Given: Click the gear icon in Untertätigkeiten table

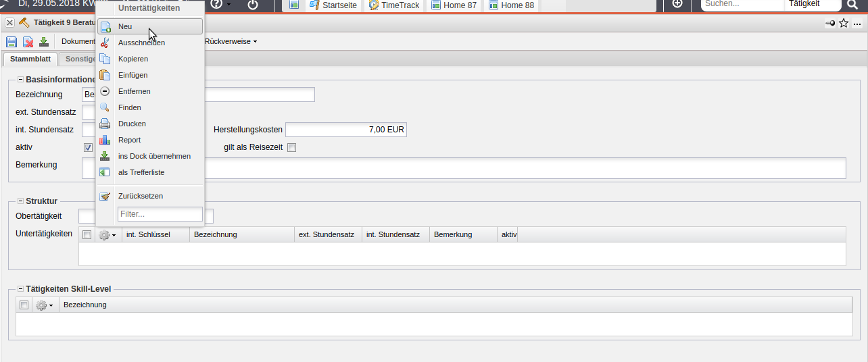Looking at the screenshot, I should 107,234.
